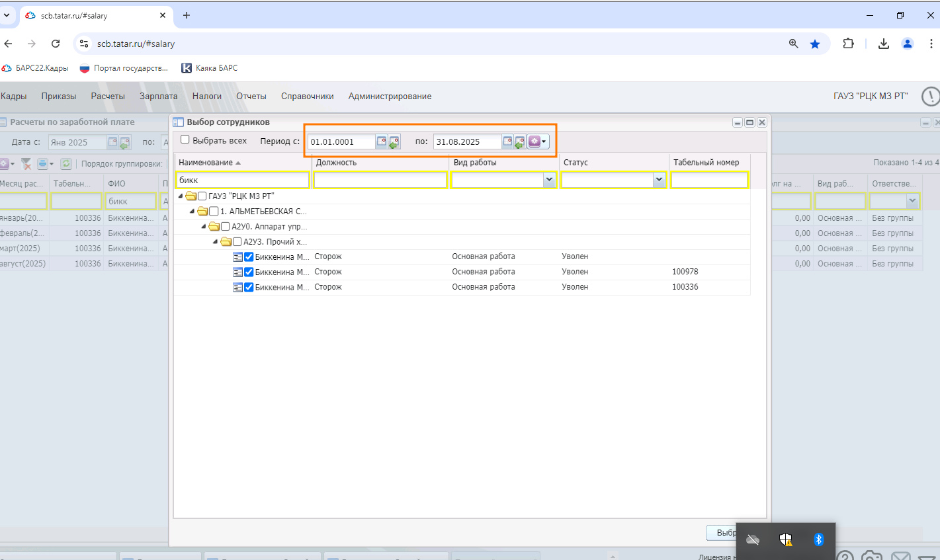
Task: Click clear filter funnel icon in background toolbar
Action: coord(26,163)
